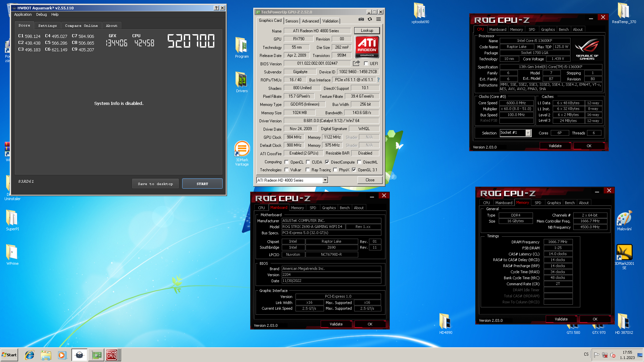Viewport: 644px width, 362px height.
Task: Open the WPrime desktop folder
Action: point(12,254)
